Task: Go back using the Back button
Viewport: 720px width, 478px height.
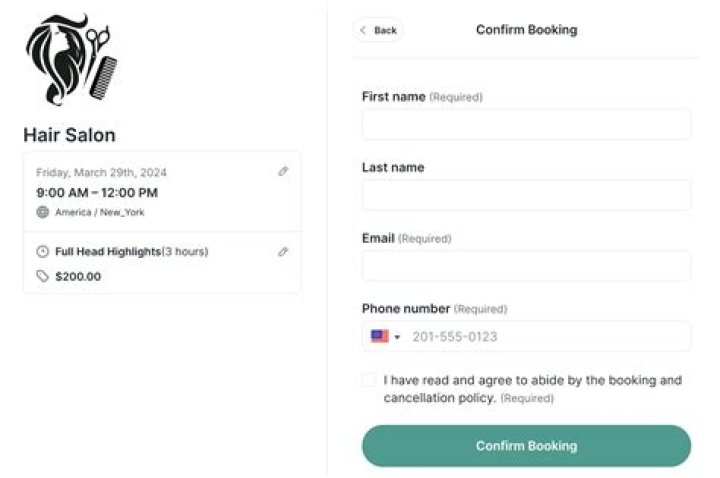Action: [x=378, y=30]
